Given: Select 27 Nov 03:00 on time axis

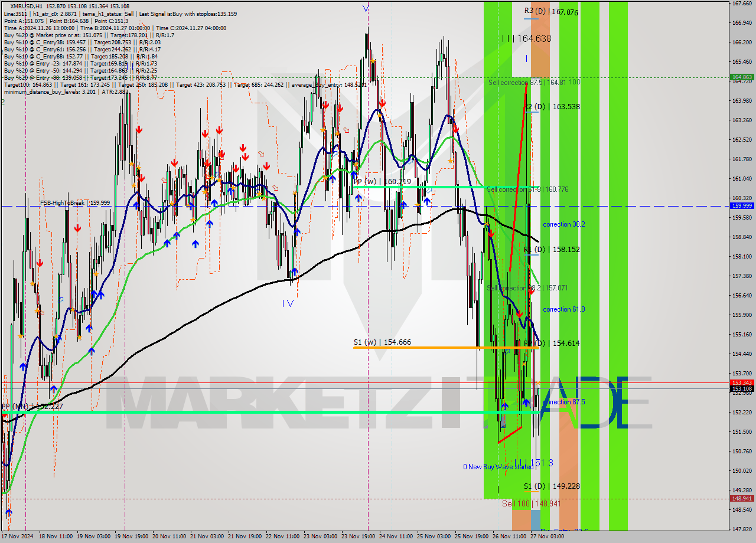Looking at the screenshot, I should tap(547, 537).
